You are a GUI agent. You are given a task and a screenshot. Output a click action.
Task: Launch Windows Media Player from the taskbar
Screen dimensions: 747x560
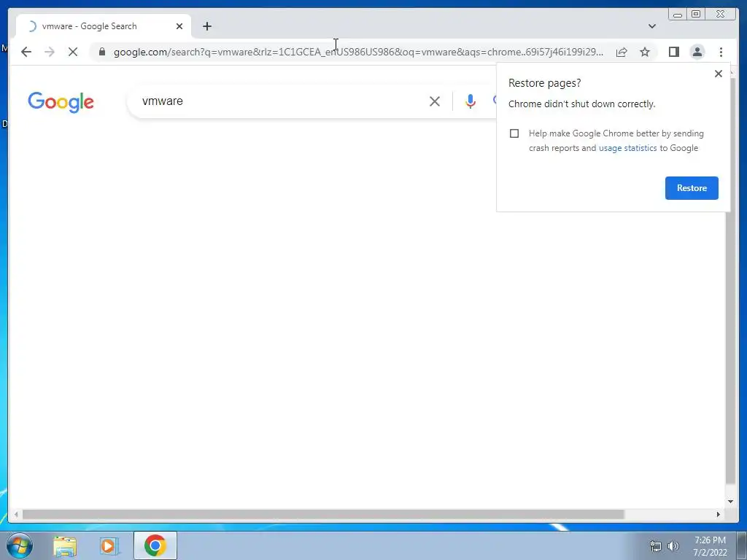click(x=109, y=545)
